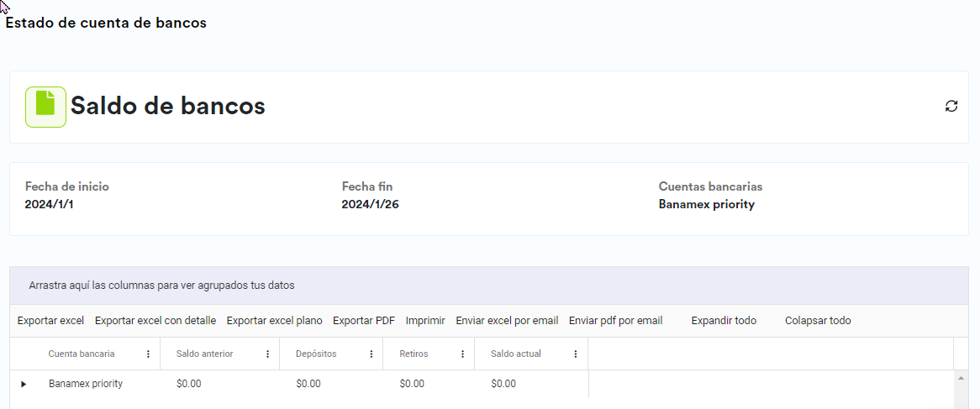Collapse all rows with Colapsar todo

[818, 321]
